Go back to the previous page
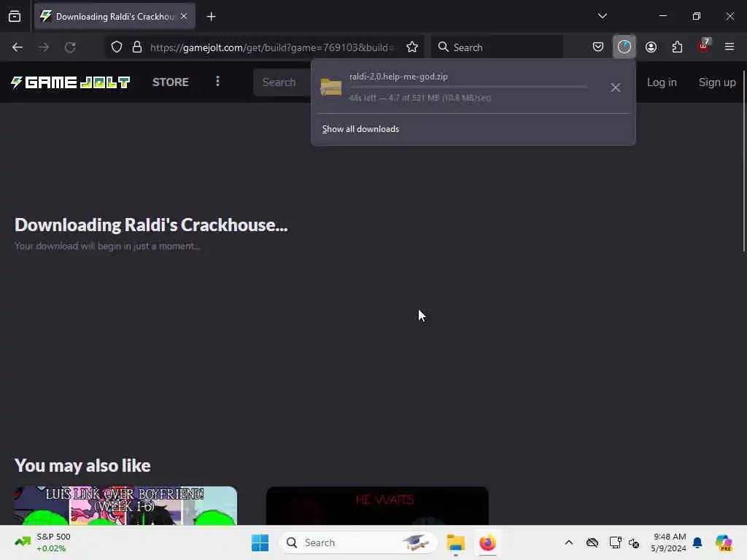The image size is (747, 560). 18,47
